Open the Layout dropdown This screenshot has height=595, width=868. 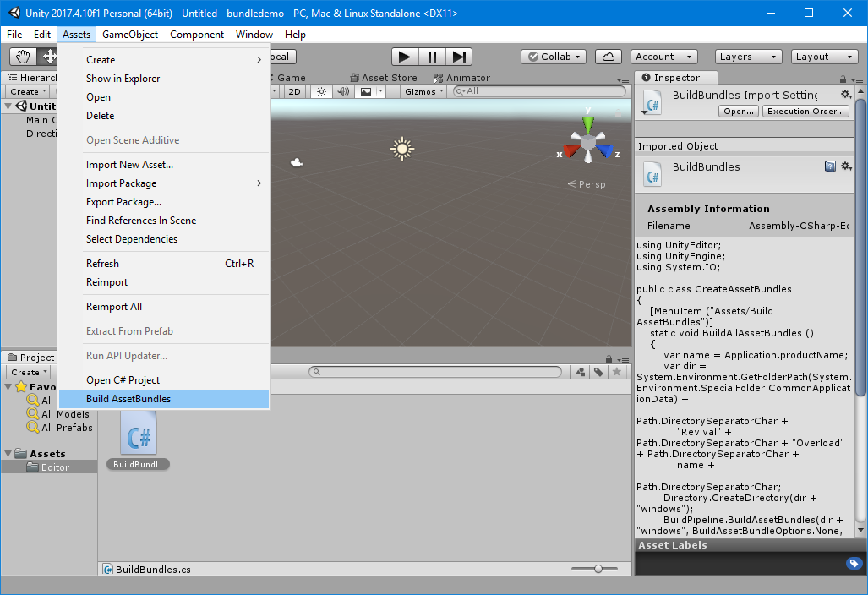pyautogui.click(x=824, y=57)
